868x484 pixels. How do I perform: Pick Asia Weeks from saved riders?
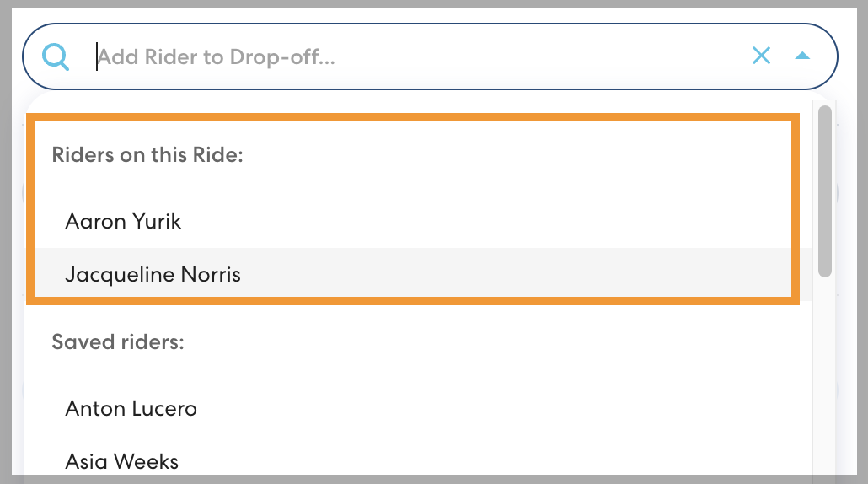[122, 462]
